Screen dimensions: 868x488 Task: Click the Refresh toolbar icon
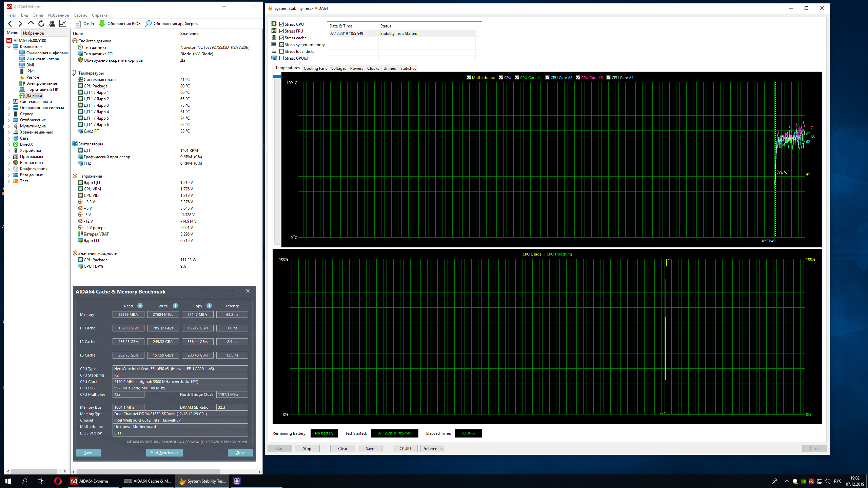[41, 23]
